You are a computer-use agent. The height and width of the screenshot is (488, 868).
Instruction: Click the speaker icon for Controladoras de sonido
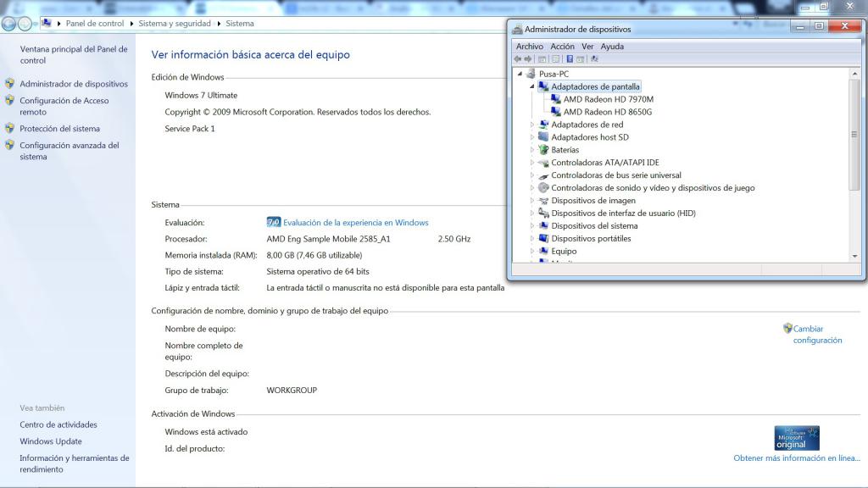[x=543, y=188]
